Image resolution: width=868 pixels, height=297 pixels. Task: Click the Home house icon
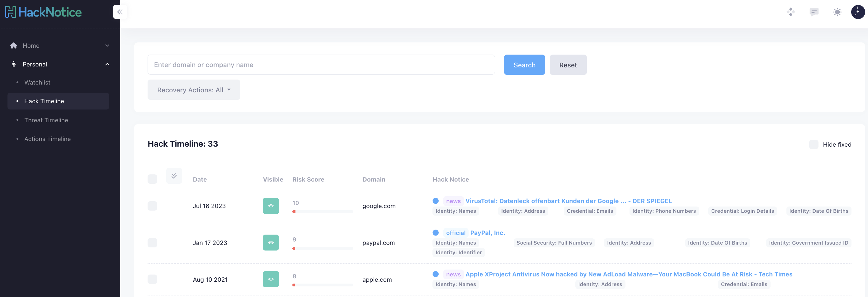tap(14, 46)
